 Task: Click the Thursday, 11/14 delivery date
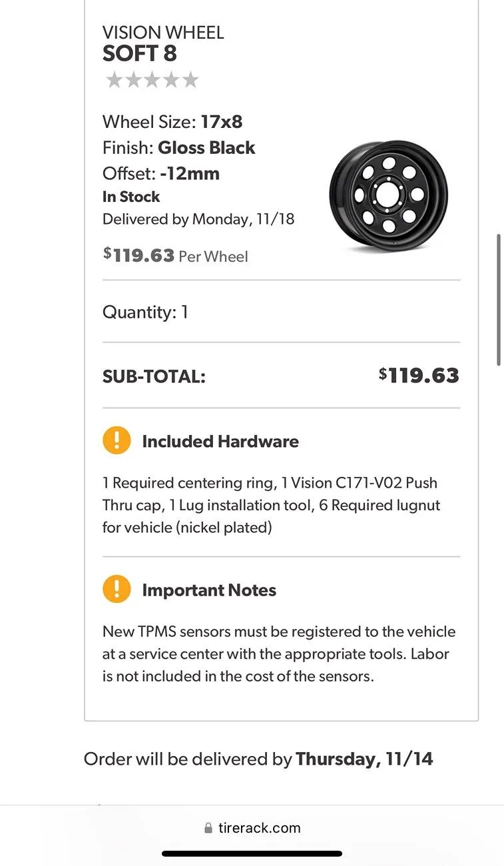point(364,759)
